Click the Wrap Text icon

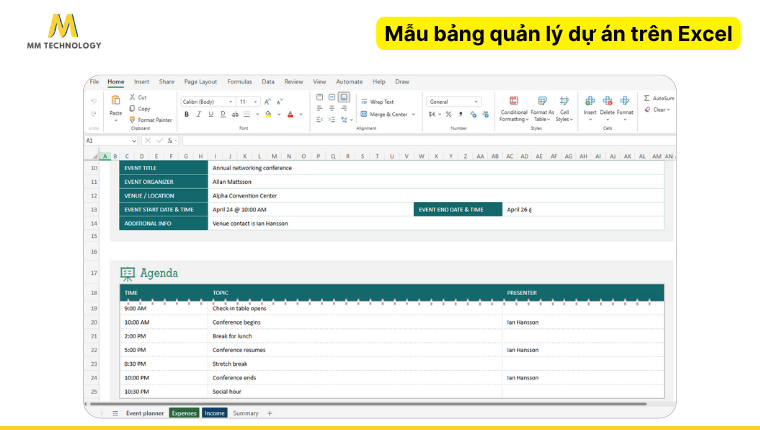coord(364,102)
